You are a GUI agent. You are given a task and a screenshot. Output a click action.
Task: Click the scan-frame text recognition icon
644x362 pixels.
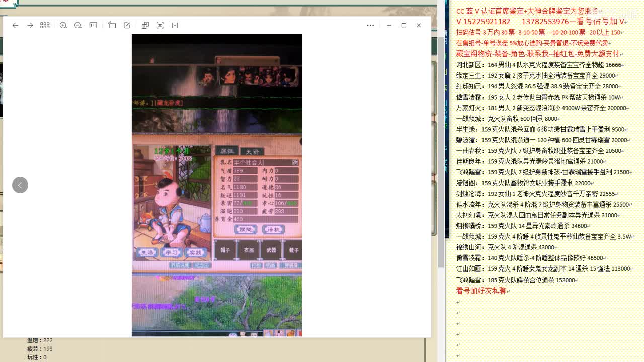pos(160,25)
